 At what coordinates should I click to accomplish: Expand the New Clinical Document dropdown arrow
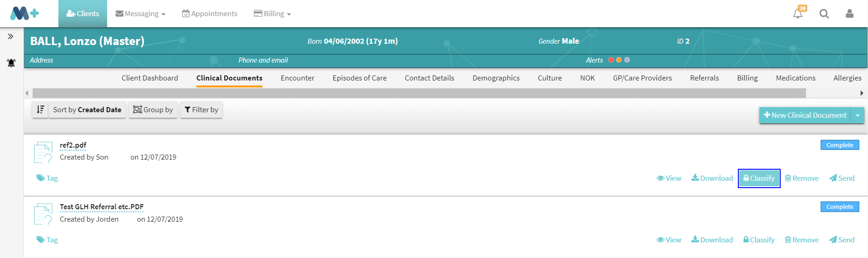pyautogui.click(x=857, y=115)
